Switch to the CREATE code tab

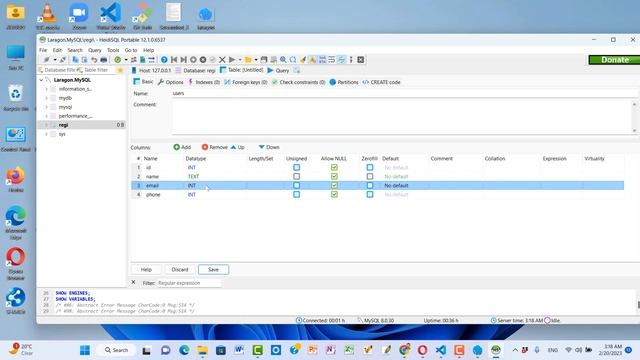point(381,82)
